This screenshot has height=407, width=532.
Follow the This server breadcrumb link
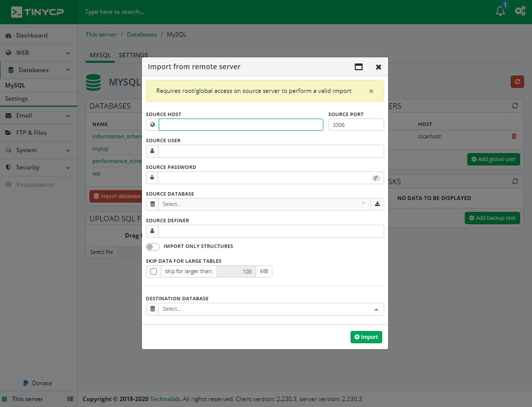tap(101, 35)
